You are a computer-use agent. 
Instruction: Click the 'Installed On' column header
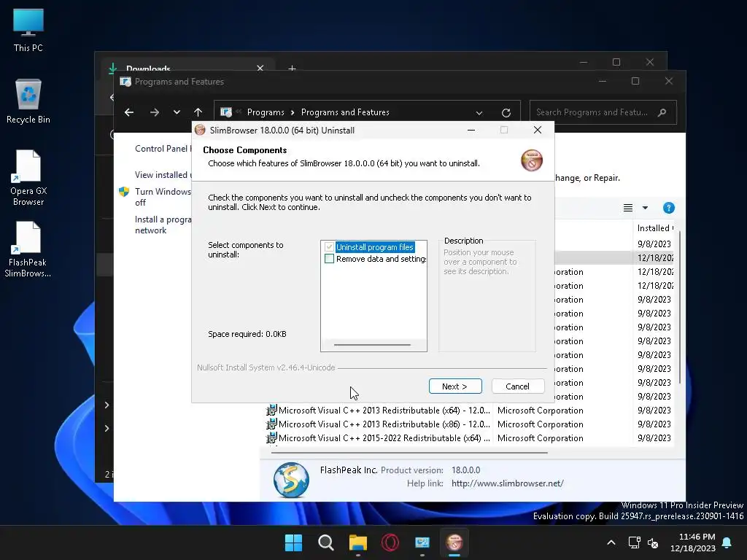pyautogui.click(x=656, y=228)
